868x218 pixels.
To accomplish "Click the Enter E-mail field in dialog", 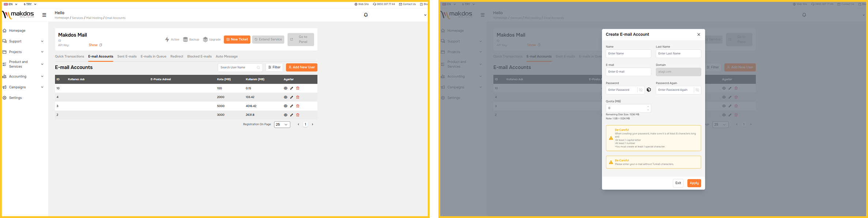I will pyautogui.click(x=628, y=72).
